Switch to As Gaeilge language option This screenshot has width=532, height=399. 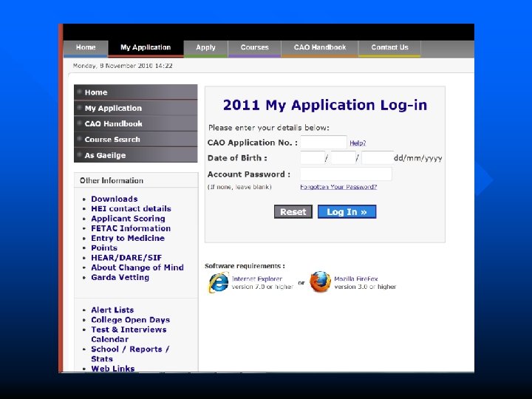point(136,155)
